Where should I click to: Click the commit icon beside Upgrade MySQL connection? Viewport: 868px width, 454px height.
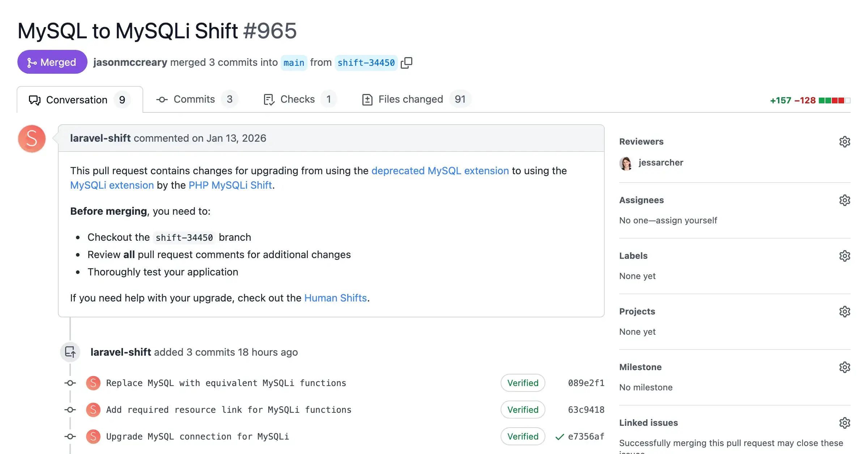point(70,436)
